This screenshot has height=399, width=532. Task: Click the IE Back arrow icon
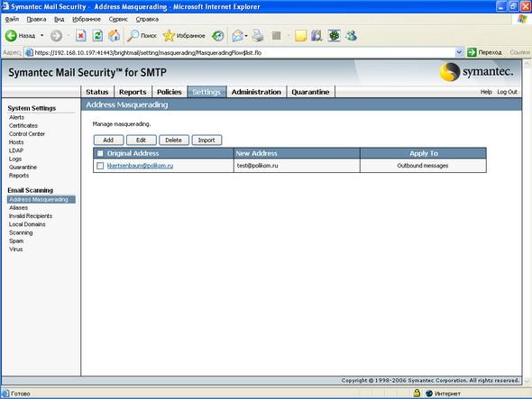tap(11, 36)
